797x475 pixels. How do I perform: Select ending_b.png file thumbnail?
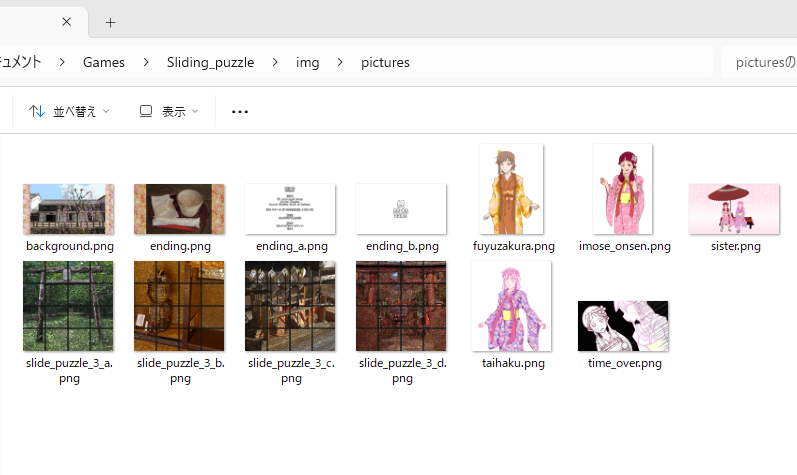point(401,209)
